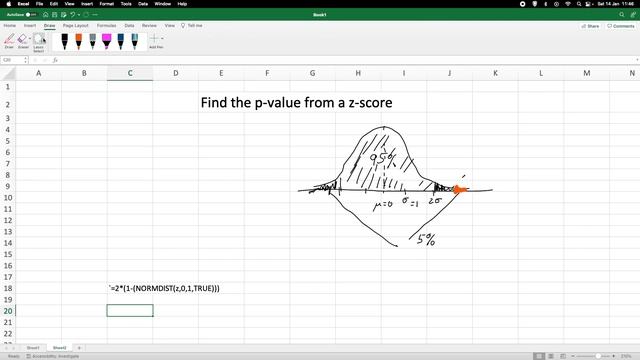Click the Add Pen plus icon

(154, 38)
